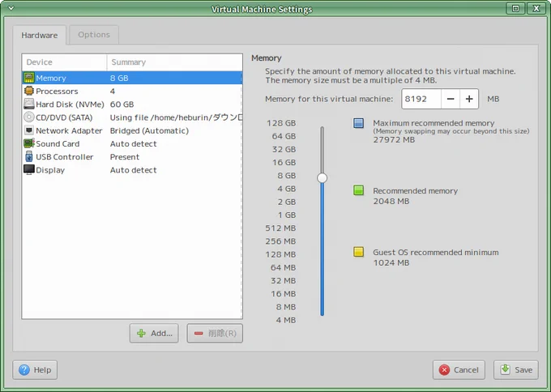Click the 512 MB slider label
This screenshot has width=551, height=392.
(x=280, y=228)
